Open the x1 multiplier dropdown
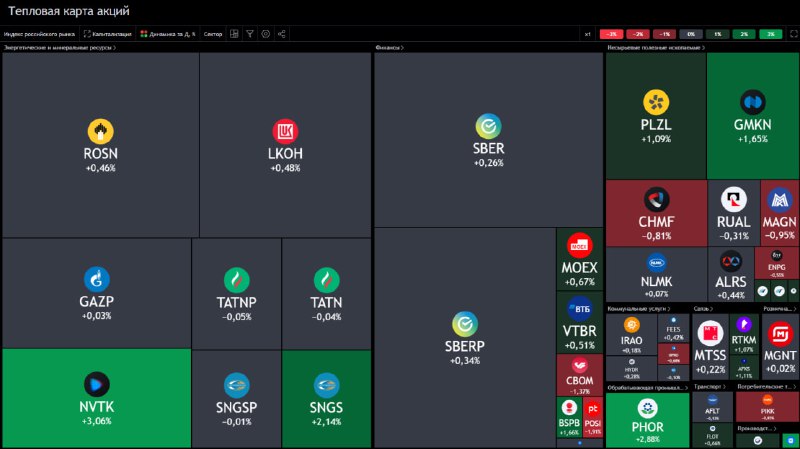800x449 pixels. tap(587, 34)
